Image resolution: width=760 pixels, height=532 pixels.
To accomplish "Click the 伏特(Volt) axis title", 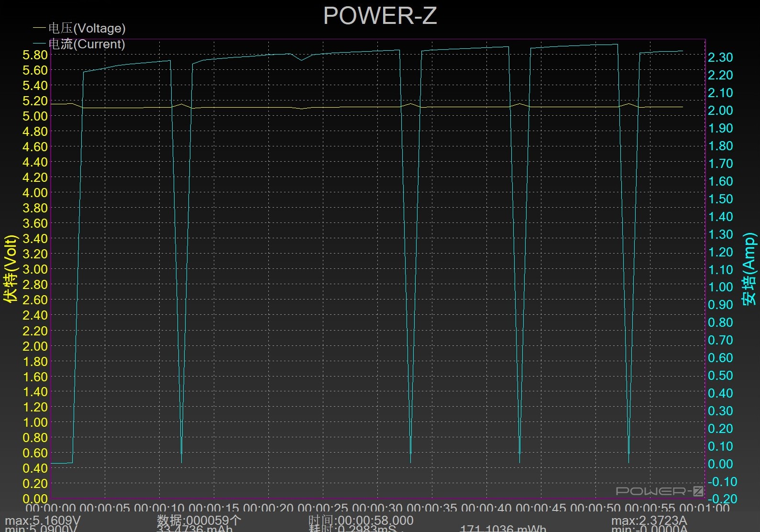I will (x=11, y=268).
